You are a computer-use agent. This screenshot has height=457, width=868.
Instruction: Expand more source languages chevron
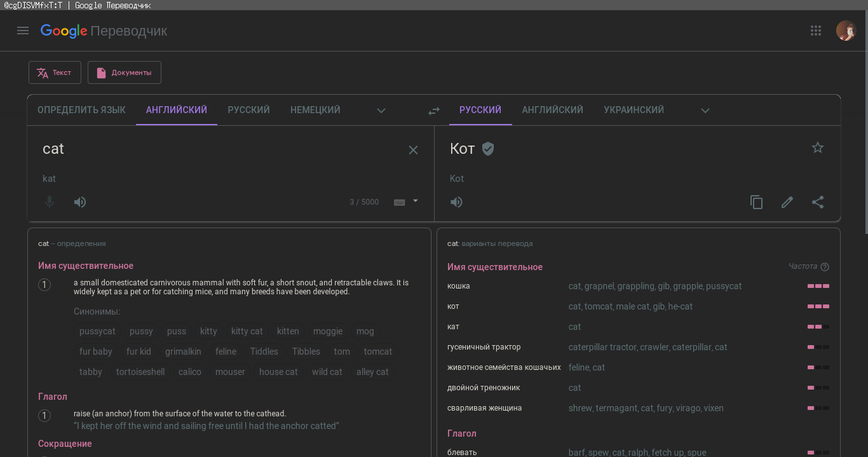[x=381, y=111]
